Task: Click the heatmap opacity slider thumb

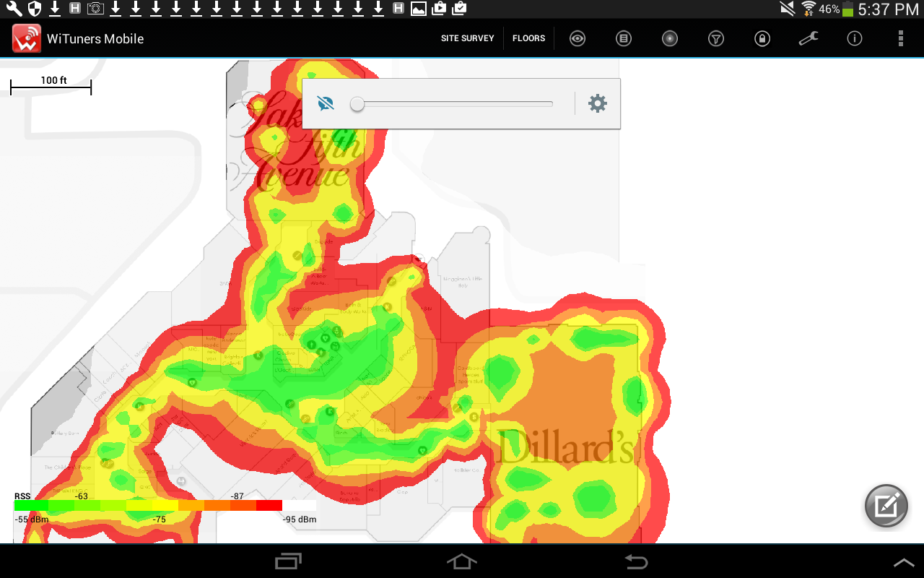Action: [357, 104]
